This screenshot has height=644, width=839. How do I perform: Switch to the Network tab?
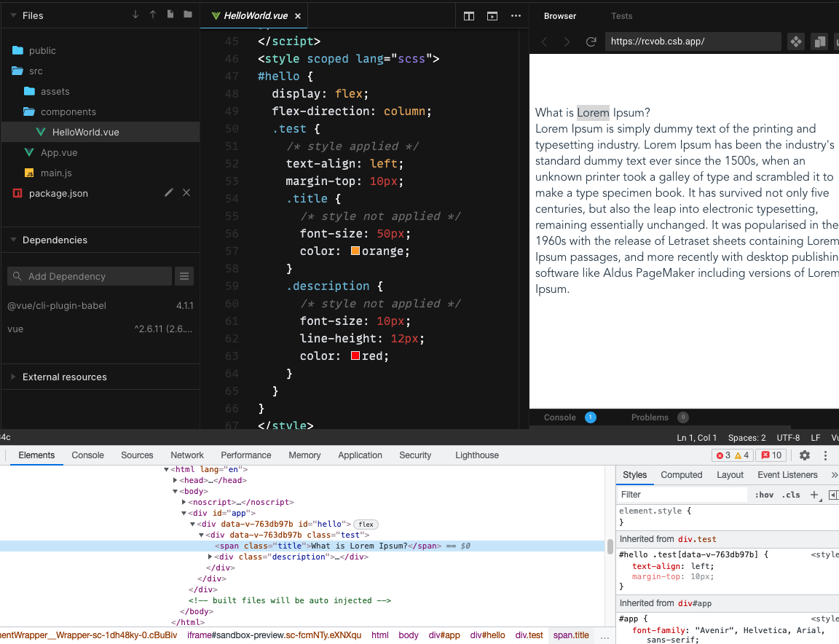[187, 455]
